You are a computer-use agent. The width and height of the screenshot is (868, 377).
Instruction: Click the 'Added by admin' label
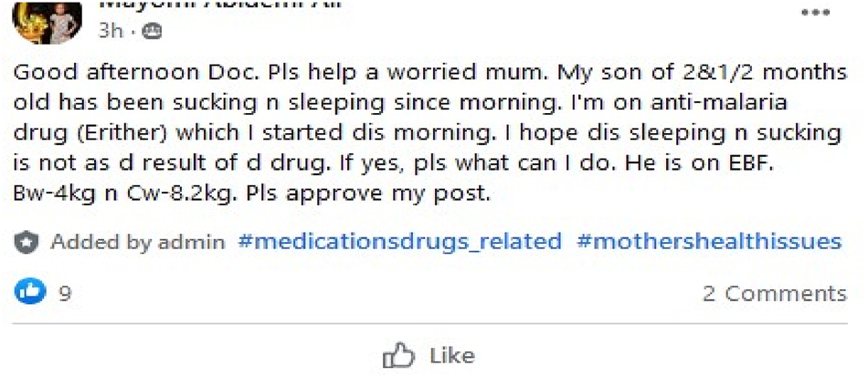pos(137,242)
